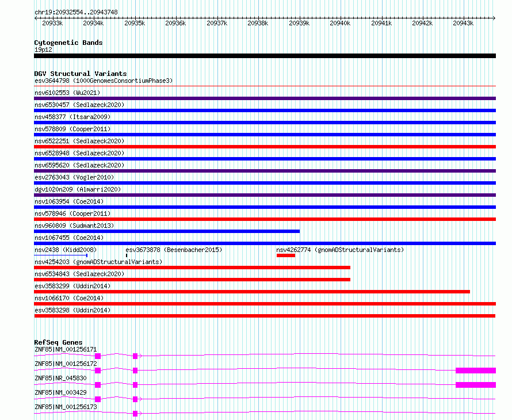Screen dimensions: 512x420
Task: Click first exon box of ZNF85|NM_001256171
Action: pyautogui.click(x=98, y=356)
